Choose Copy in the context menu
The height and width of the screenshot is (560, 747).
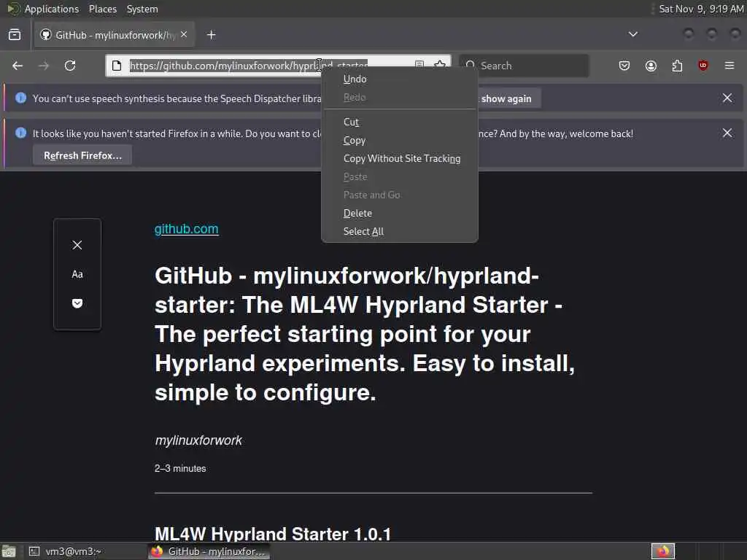pyautogui.click(x=400, y=141)
